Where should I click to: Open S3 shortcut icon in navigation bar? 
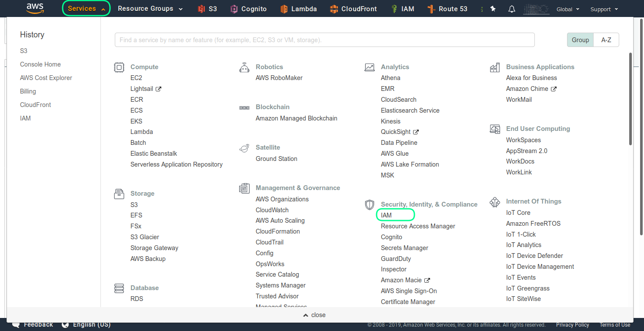click(x=201, y=9)
